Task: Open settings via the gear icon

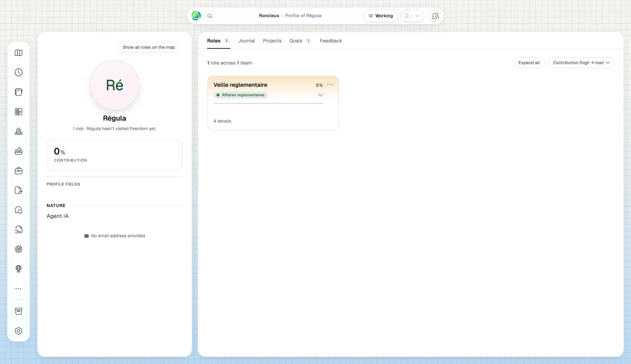Action: coord(19,331)
